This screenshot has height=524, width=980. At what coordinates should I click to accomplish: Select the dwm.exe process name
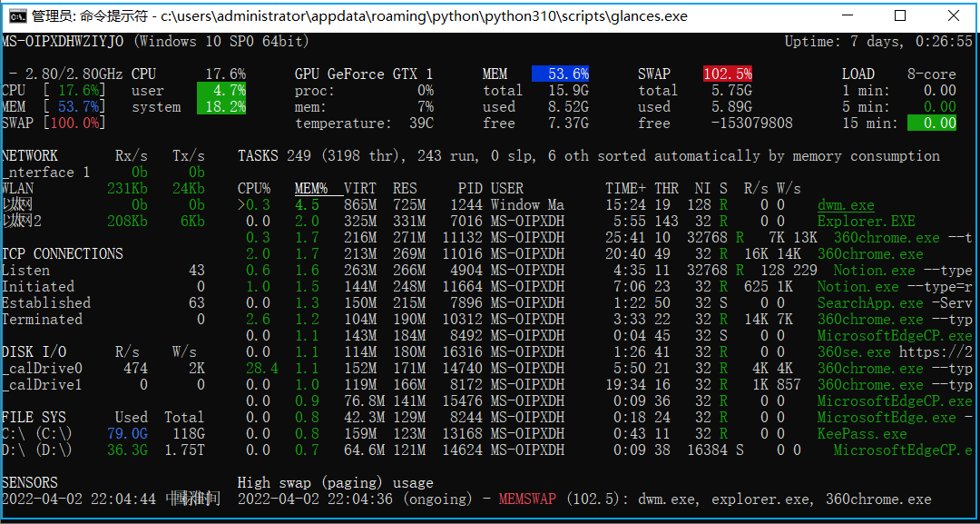coord(846,204)
